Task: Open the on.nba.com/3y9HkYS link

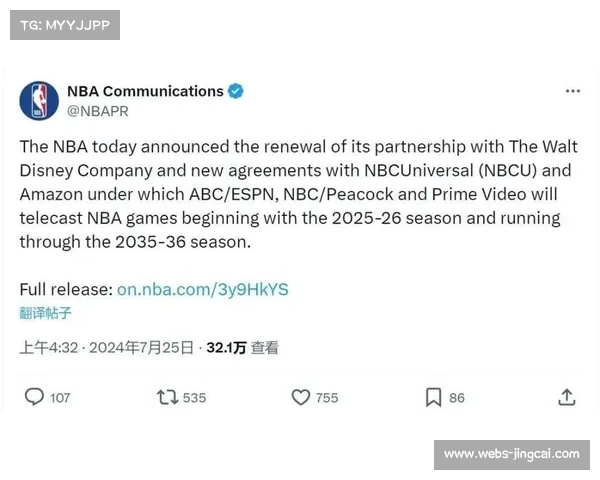Action: click(x=202, y=289)
